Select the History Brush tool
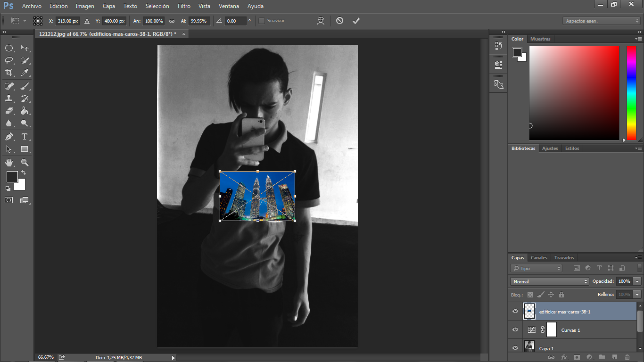644x362 pixels. click(25, 99)
